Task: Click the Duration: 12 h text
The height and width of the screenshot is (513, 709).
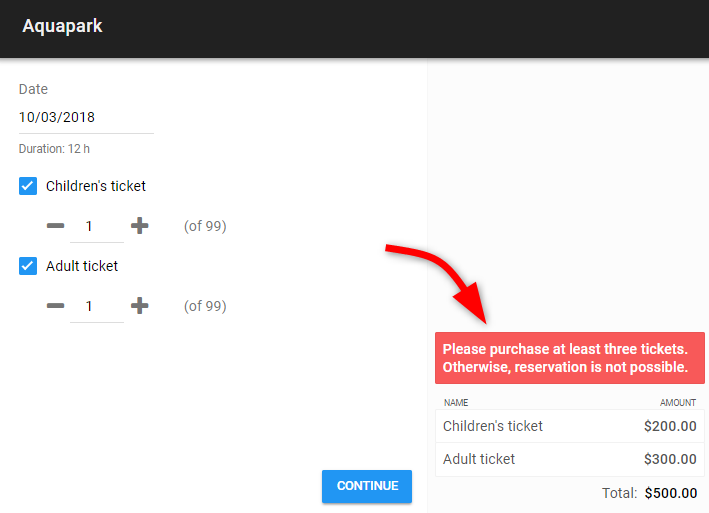Action: coord(54,149)
